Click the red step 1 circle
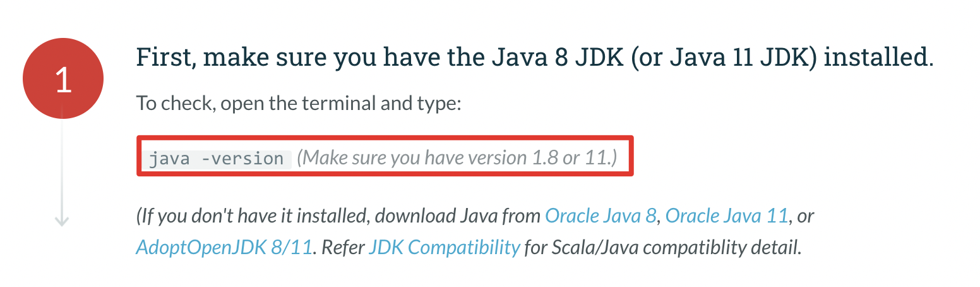Image resolution: width=980 pixels, height=287 pixels. pos(63,78)
